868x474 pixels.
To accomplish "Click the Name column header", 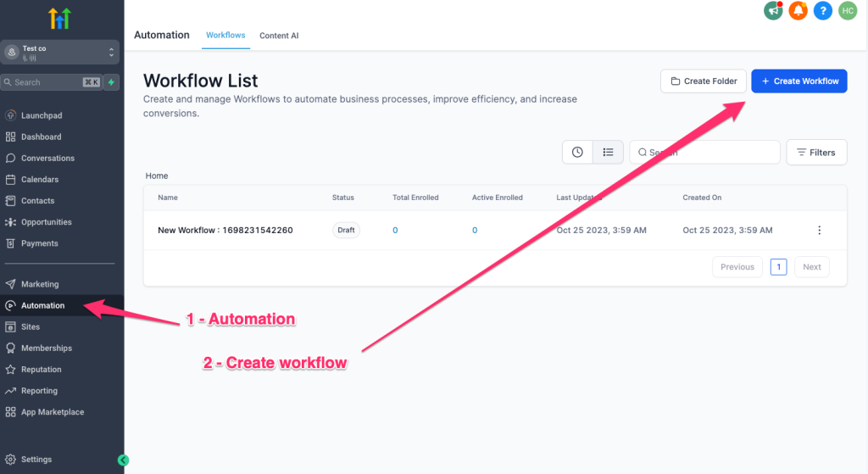I will point(168,197).
